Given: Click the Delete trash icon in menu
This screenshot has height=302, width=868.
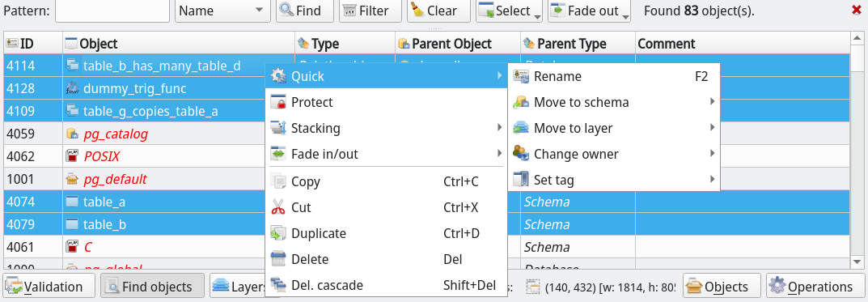Looking at the screenshot, I should pyautogui.click(x=278, y=259).
